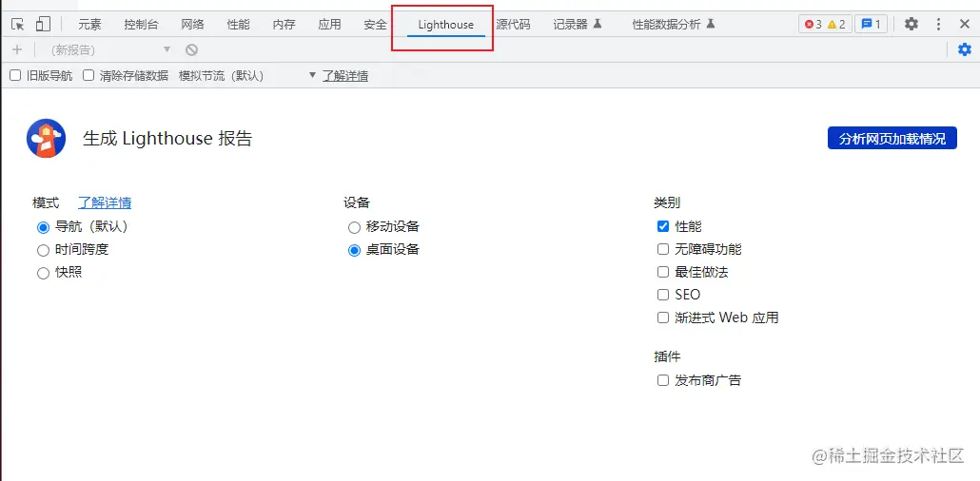
Task: Check the 渐进式 Web 应用 checkbox
Action: click(x=663, y=317)
